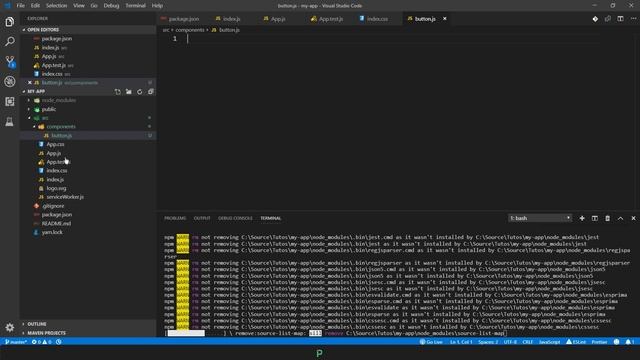This screenshot has width=640, height=360.
Task: Open yarn.lock in the file tree
Action: 52,233
